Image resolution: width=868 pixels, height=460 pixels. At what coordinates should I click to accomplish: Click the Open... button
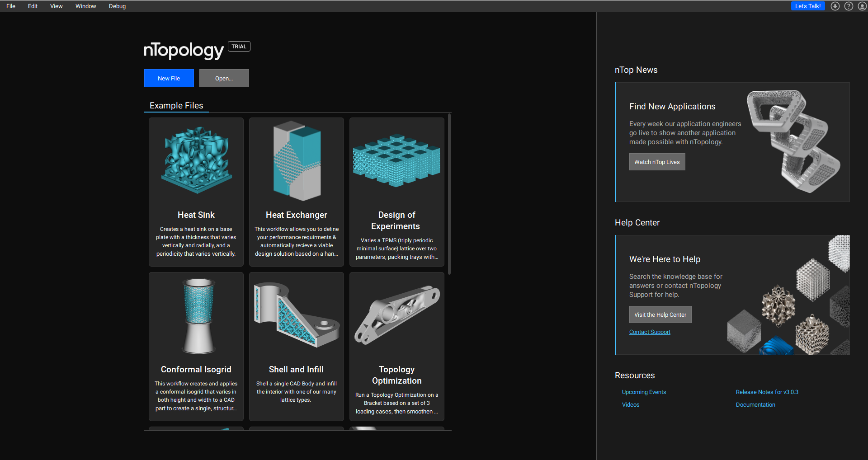click(x=224, y=78)
